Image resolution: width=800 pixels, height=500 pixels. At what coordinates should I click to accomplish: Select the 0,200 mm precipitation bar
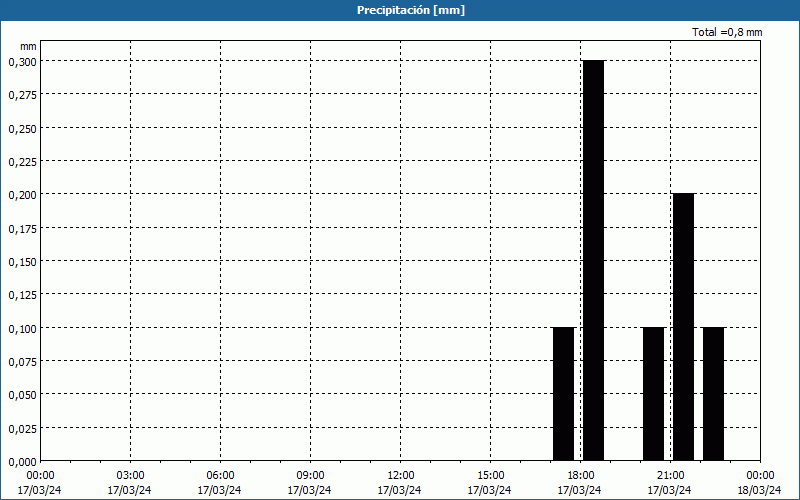coord(683,326)
